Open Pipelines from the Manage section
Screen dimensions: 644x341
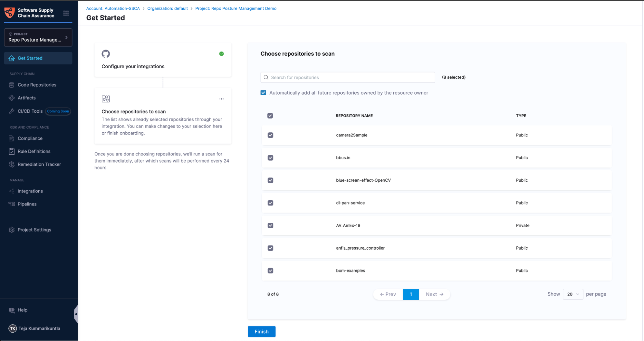pyautogui.click(x=27, y=204)
